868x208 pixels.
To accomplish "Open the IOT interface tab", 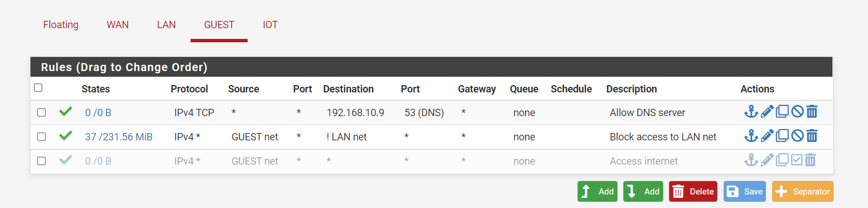I will 270,25.
